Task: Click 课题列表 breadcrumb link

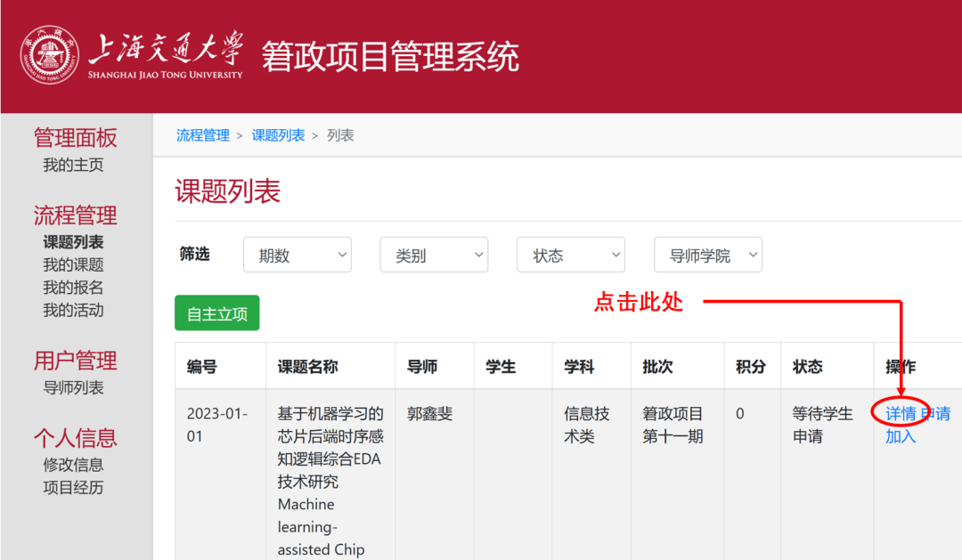Action: (x=278, y=135)
